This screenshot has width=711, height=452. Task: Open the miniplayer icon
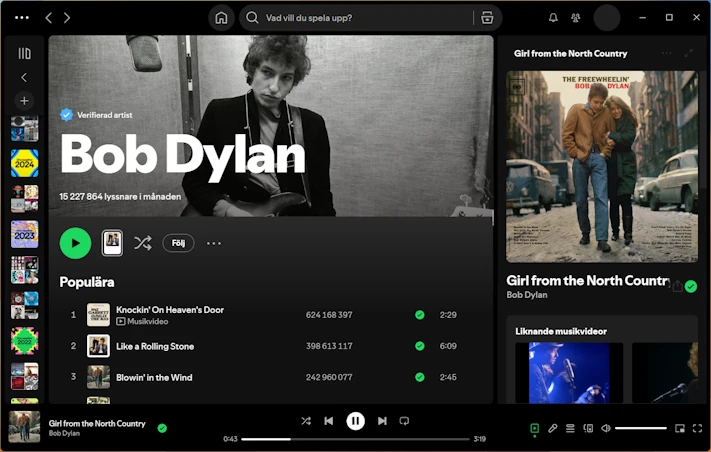pyautogui.click(x=680, y=428)
